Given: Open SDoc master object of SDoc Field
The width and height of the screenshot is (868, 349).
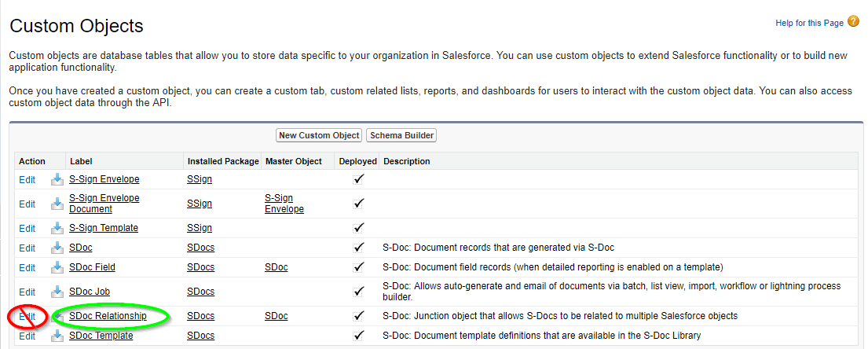Looking at the screenshot, I should [x=277, y=267].
